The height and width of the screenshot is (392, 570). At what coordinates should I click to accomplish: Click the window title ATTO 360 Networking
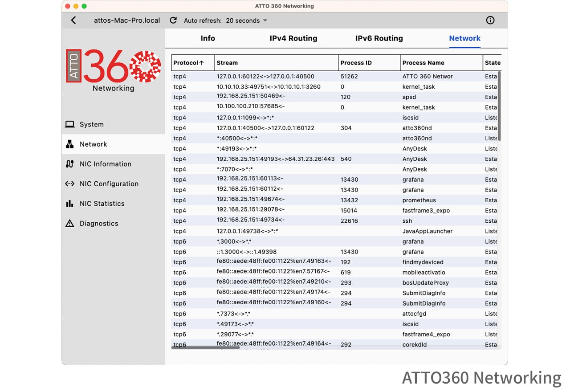pos(285,6)
